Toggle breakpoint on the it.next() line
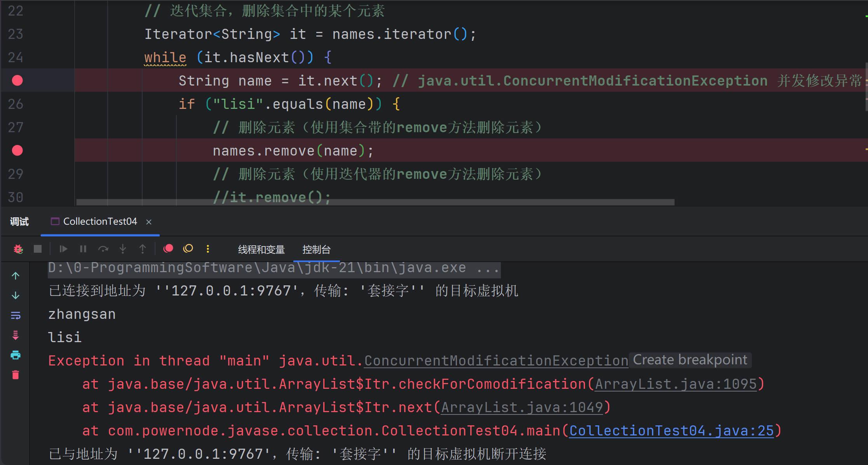The height and width of the screenshot is (465, 868). coord(17,80)
